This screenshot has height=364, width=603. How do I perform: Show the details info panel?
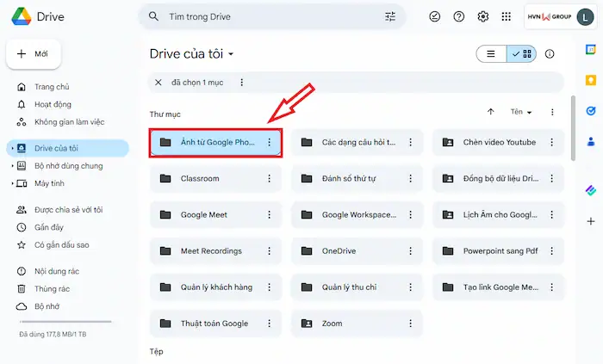550,53
